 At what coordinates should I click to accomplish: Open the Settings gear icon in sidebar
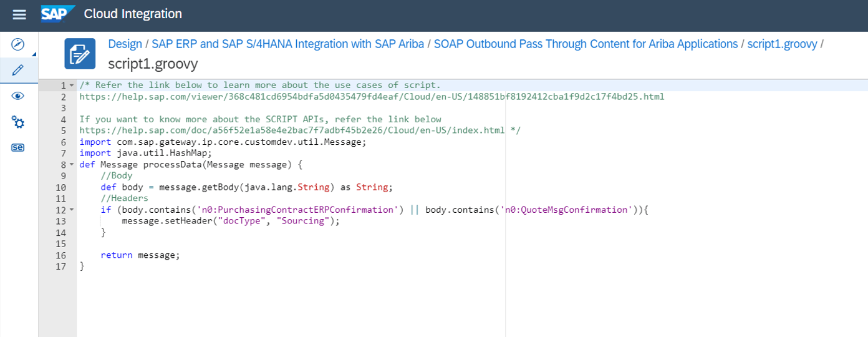click(18, 122)
